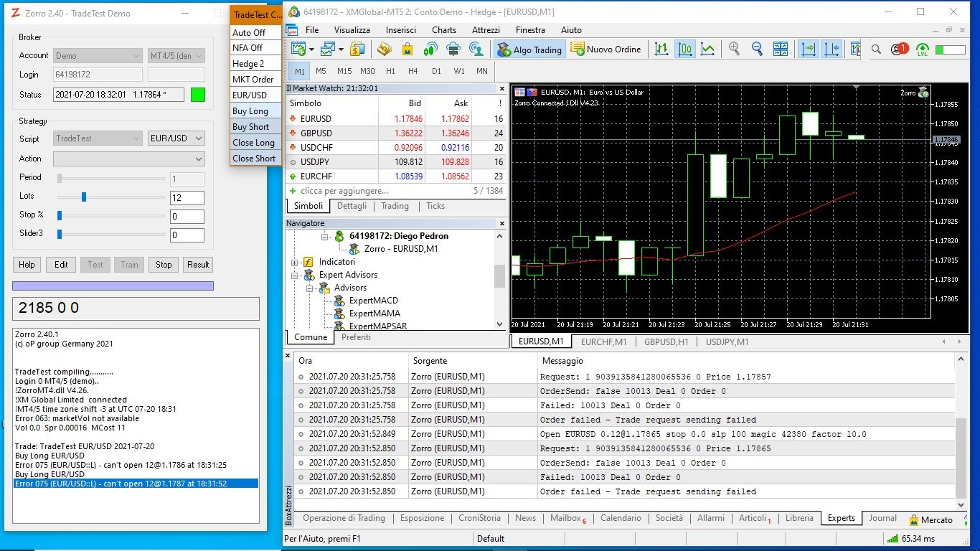Click the Lots slider handle
This screenshot has height=551, width=980.
(x=84, y=197)
